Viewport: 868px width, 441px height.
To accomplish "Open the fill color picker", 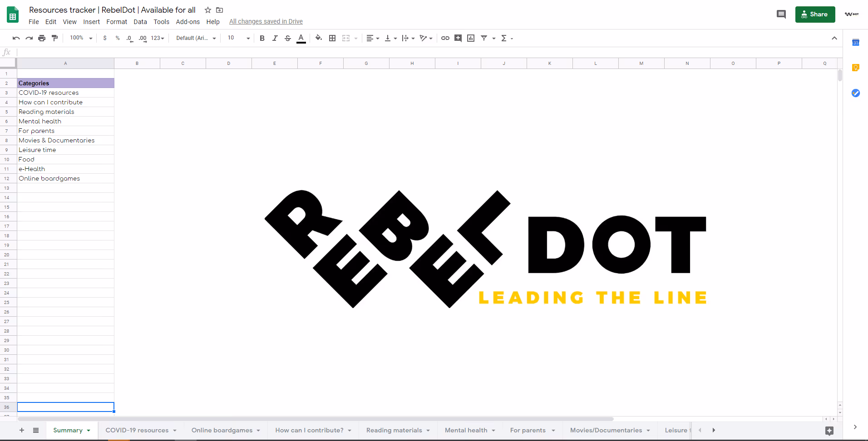I will click(x=319, y=38).
